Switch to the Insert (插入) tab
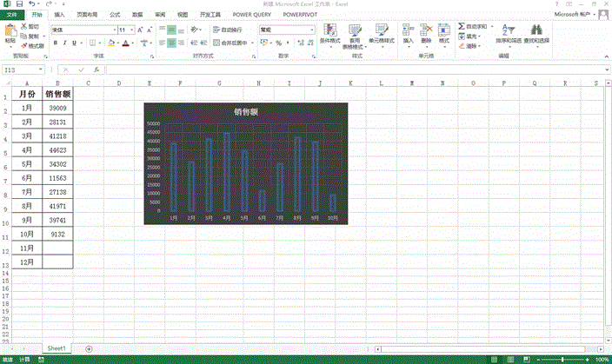This screenshot has height=364, width=612. coord(59,15)
